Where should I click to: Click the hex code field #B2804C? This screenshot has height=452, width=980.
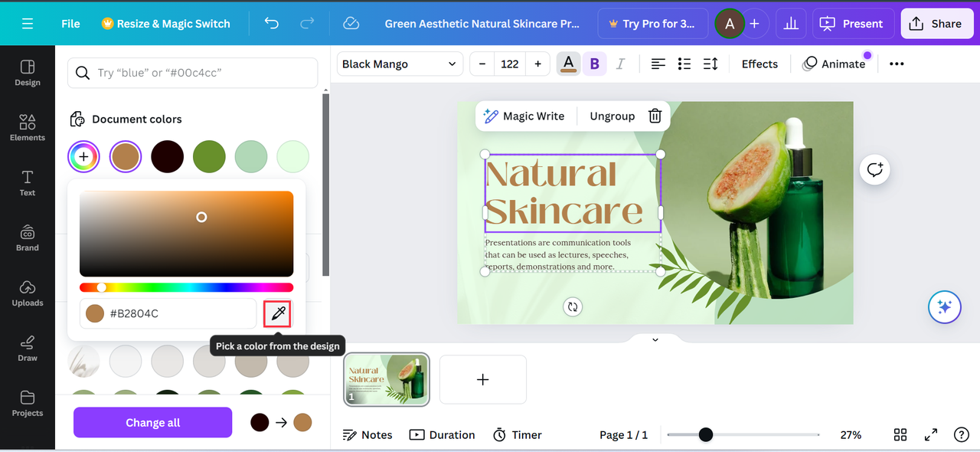coord(168,313)
